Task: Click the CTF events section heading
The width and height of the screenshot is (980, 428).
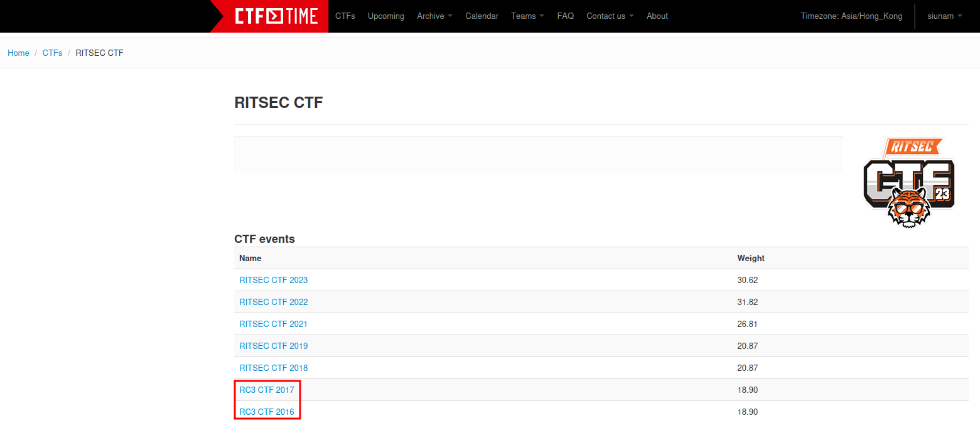Action: tap(264, 238)
